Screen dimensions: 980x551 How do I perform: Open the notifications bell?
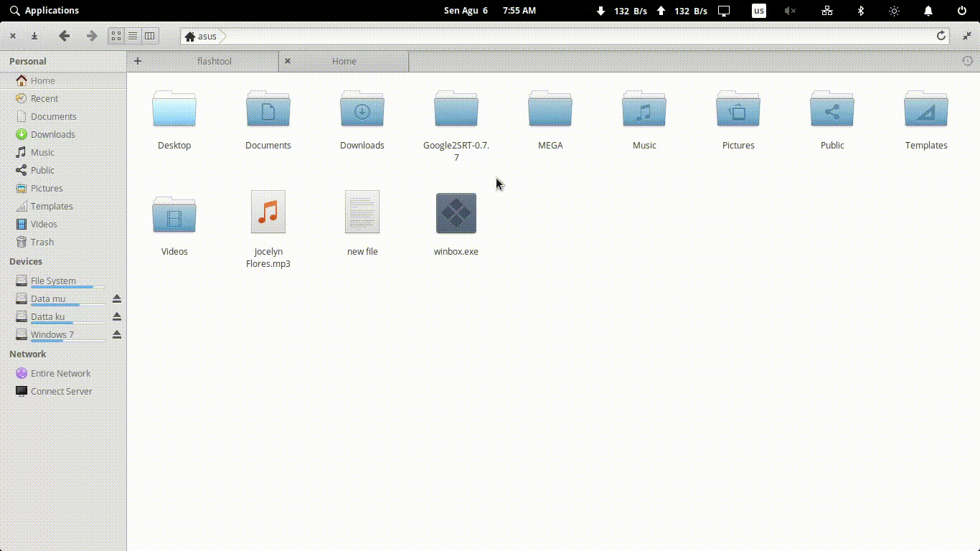928,10
